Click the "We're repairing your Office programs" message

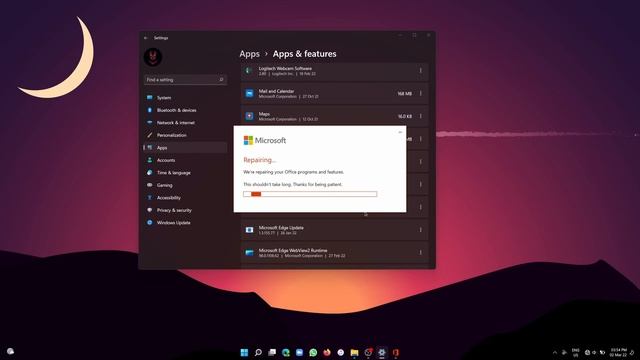click(x=293, y=172)
